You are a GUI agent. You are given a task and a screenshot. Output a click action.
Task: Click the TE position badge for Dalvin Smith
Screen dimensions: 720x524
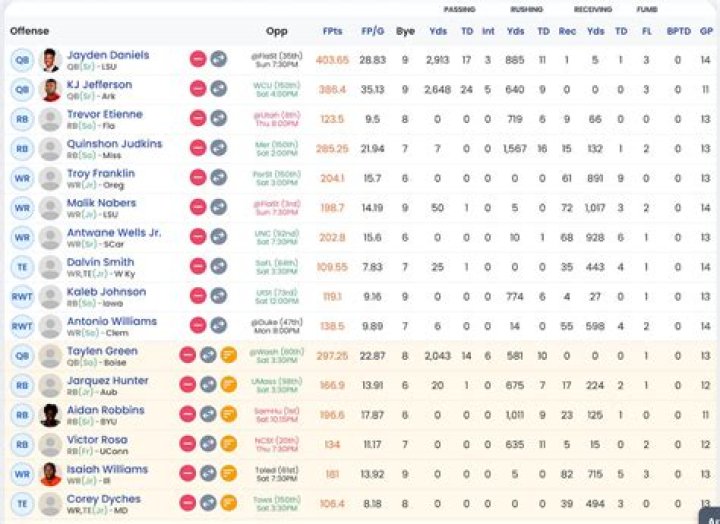(22, 267)
